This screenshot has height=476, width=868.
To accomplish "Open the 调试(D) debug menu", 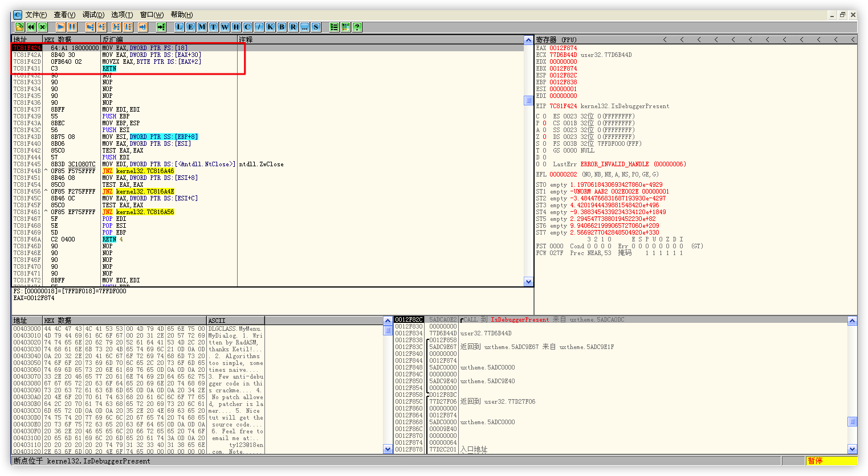I will click(93, 15).
